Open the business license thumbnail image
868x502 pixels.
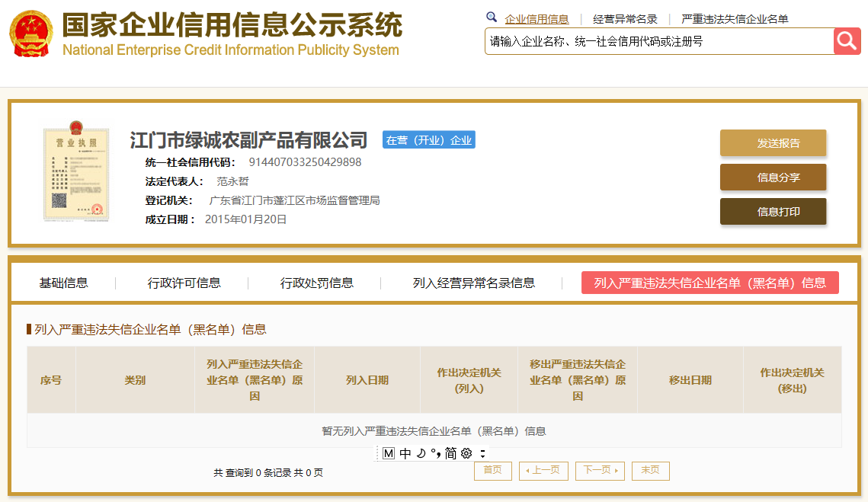(x=76, y=171)
